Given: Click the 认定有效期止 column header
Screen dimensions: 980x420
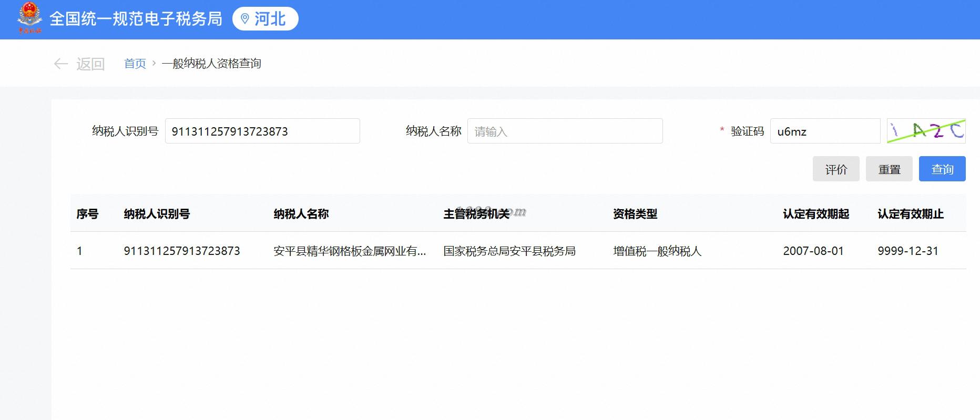Looking at the screenshot, I should pyautogui.click(x=911, y=214).
